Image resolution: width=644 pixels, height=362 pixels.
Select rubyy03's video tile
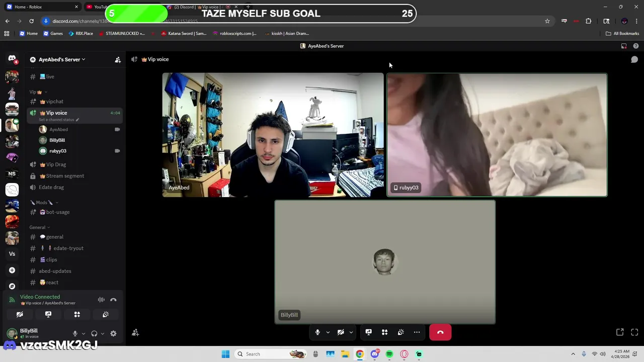click(x=497, y=135)
